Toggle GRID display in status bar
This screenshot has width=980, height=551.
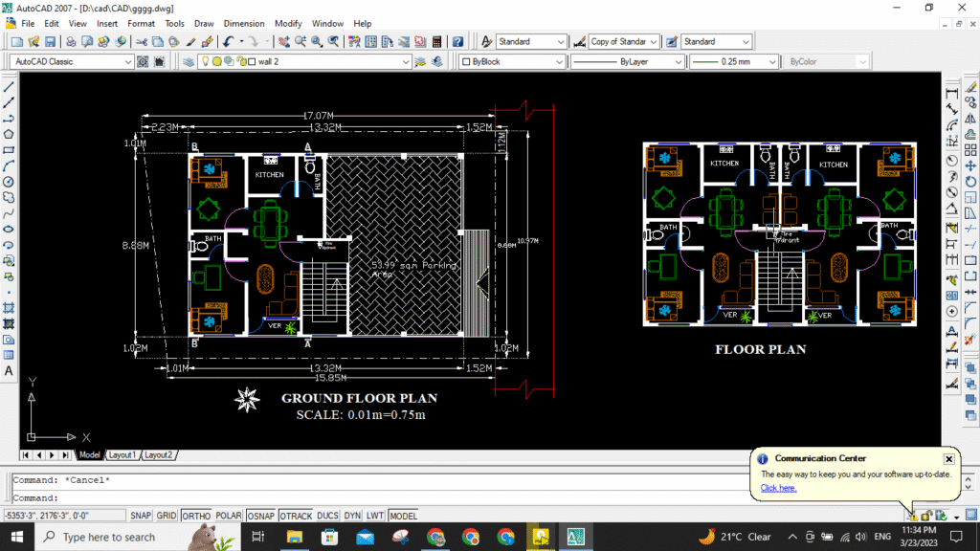coord(167,516)
